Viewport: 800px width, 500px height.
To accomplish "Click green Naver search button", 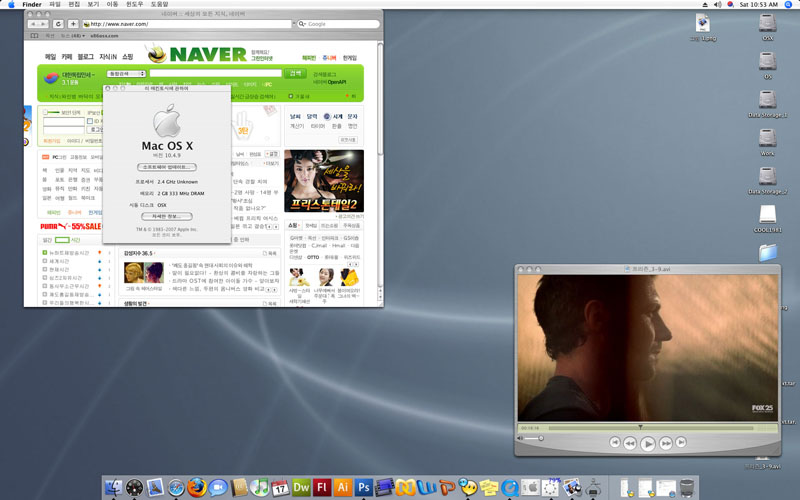I will point(295,73).
